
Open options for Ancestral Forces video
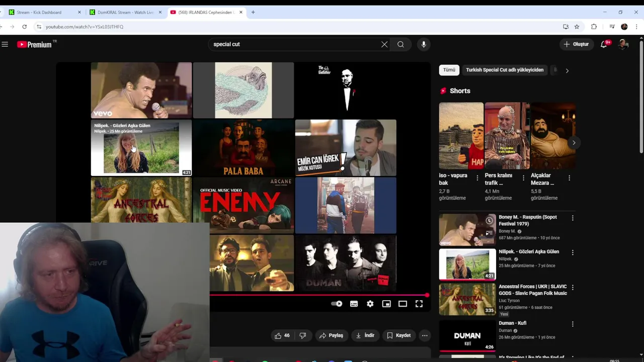click(573, 288)
